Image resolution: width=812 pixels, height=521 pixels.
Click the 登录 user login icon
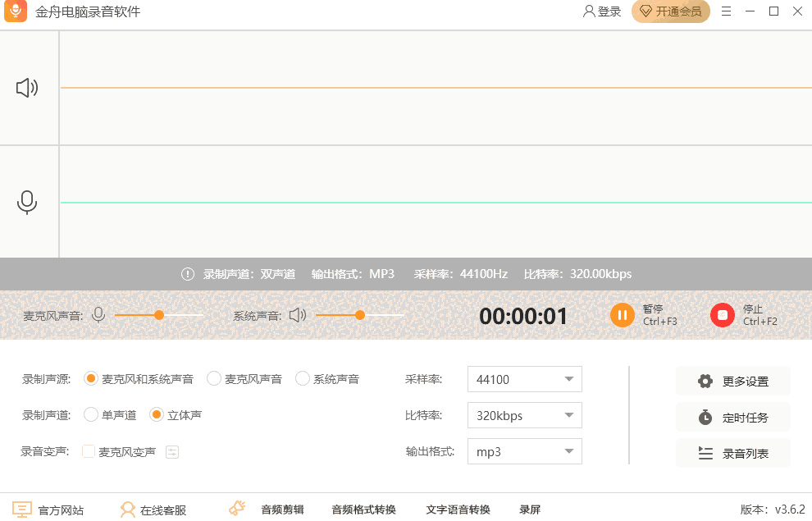point(589,11)
